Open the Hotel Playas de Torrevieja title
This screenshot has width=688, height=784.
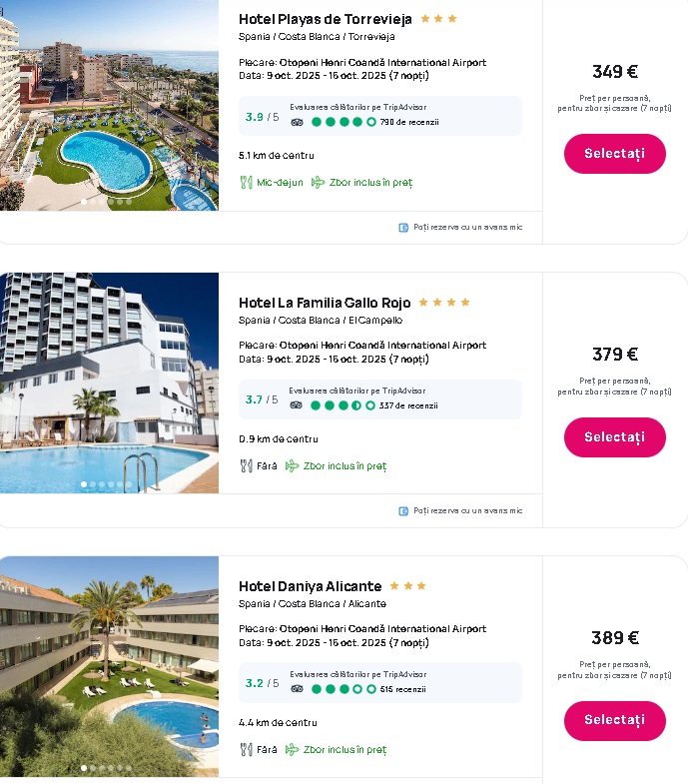tap(325, 19)
